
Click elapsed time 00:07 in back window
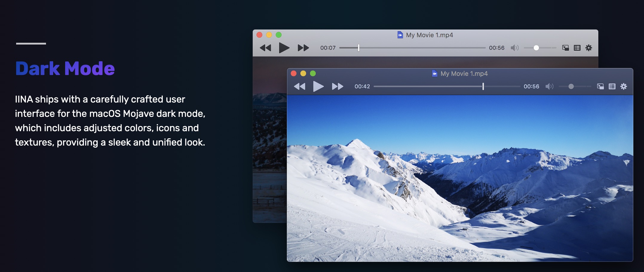(328, 48)
